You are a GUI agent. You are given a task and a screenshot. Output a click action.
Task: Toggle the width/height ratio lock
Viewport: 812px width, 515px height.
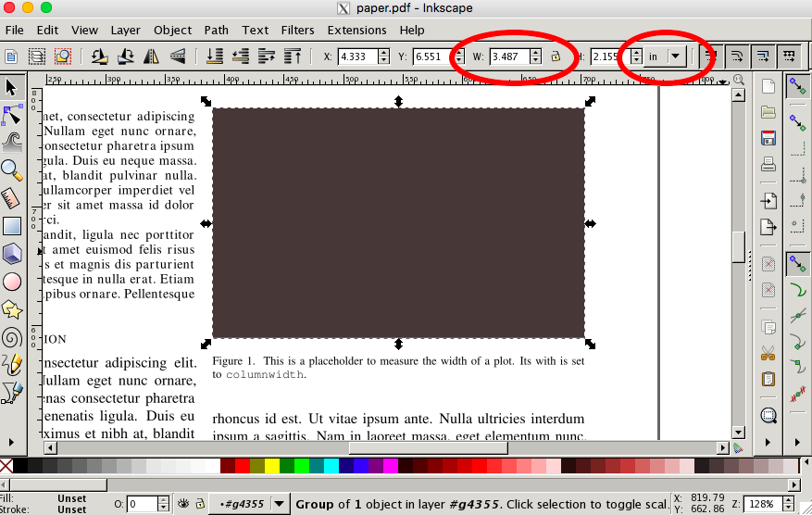pyautogui.click(x=556, y=57)
